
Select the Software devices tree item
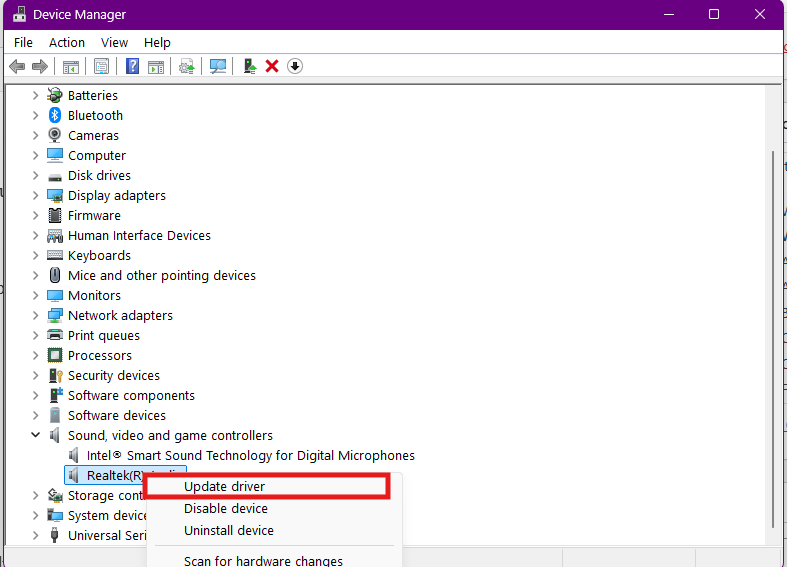117,416
